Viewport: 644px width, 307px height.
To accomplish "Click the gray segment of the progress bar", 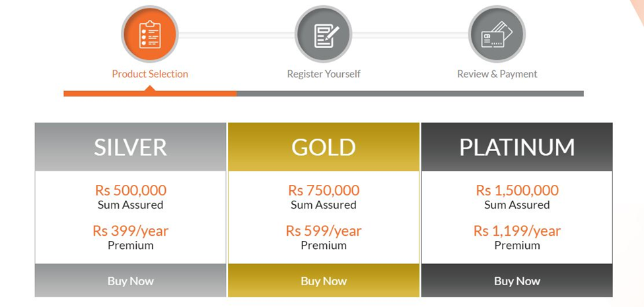I will [x=410, y=94].
